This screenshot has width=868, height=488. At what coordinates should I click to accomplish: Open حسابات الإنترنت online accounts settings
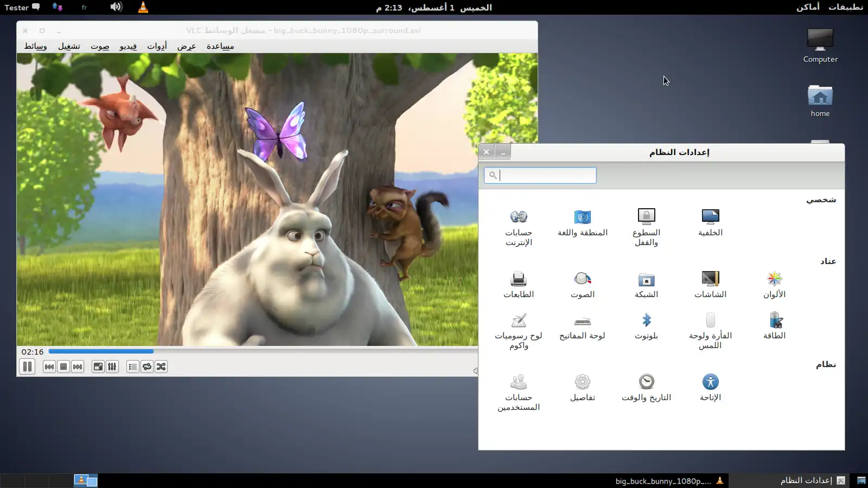519,228
